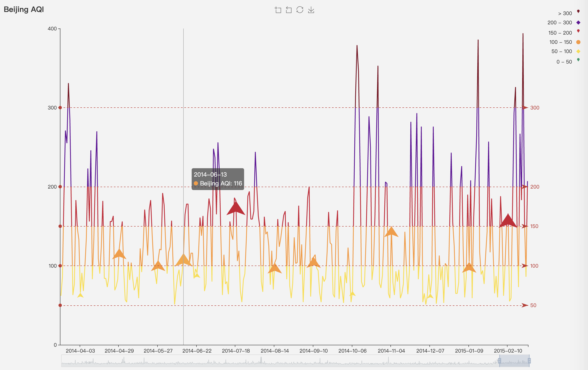
Task: Click the 2014-06-13 tooltip box
Action: (x=218, y=179)
